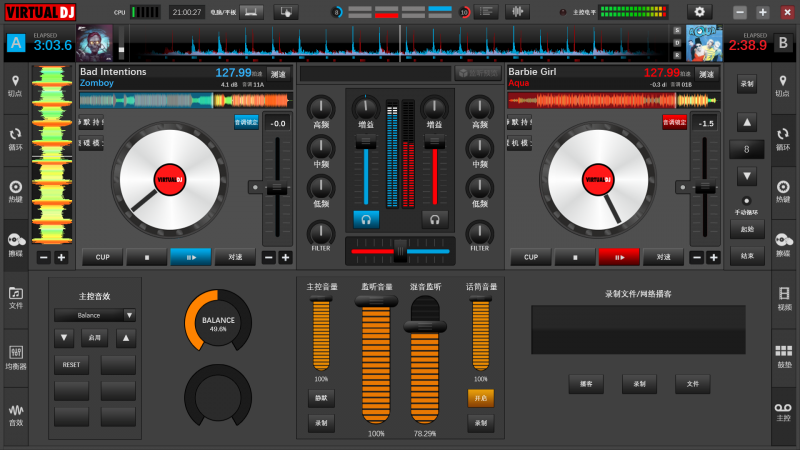Toggle the D button beside Aqua cover
The image size is (800, 450).
point(677,43)
